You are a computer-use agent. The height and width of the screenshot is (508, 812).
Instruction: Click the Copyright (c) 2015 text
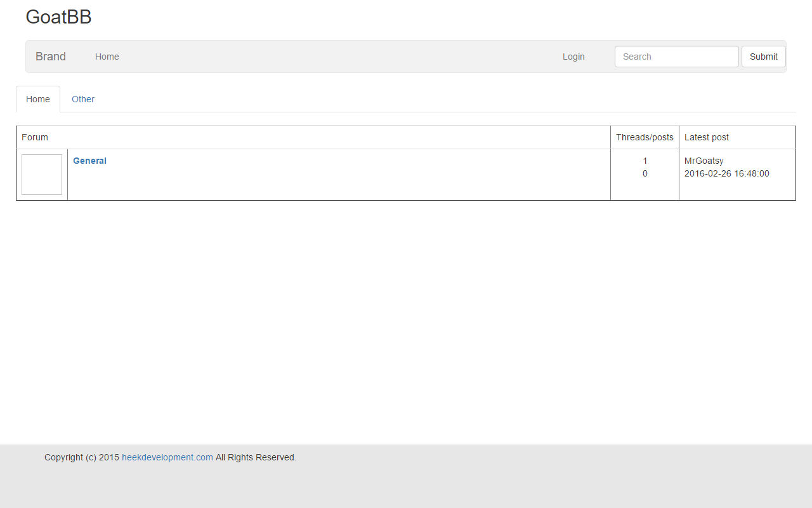pyautogui.click(x=82, y=457)
